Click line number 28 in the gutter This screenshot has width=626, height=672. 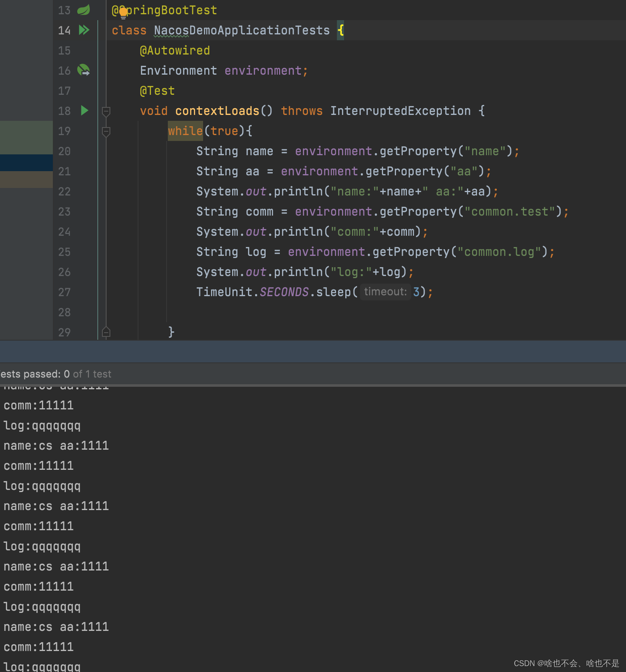pos(64,313)
